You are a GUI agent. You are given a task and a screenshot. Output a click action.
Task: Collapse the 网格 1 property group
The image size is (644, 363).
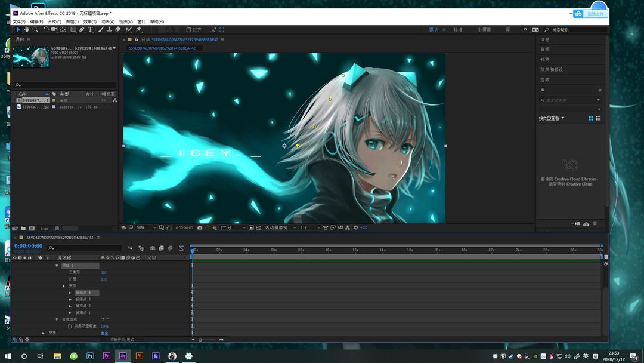point(57,266)
